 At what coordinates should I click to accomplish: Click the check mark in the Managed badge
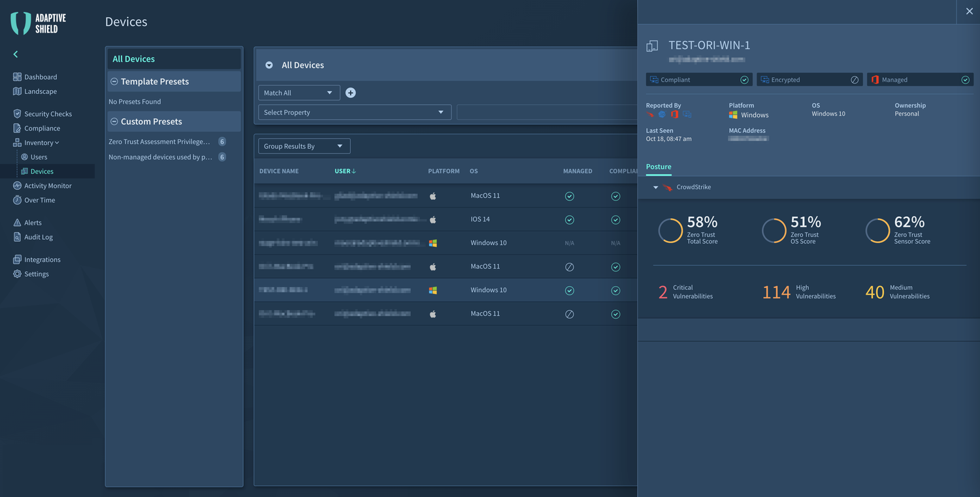965,80
